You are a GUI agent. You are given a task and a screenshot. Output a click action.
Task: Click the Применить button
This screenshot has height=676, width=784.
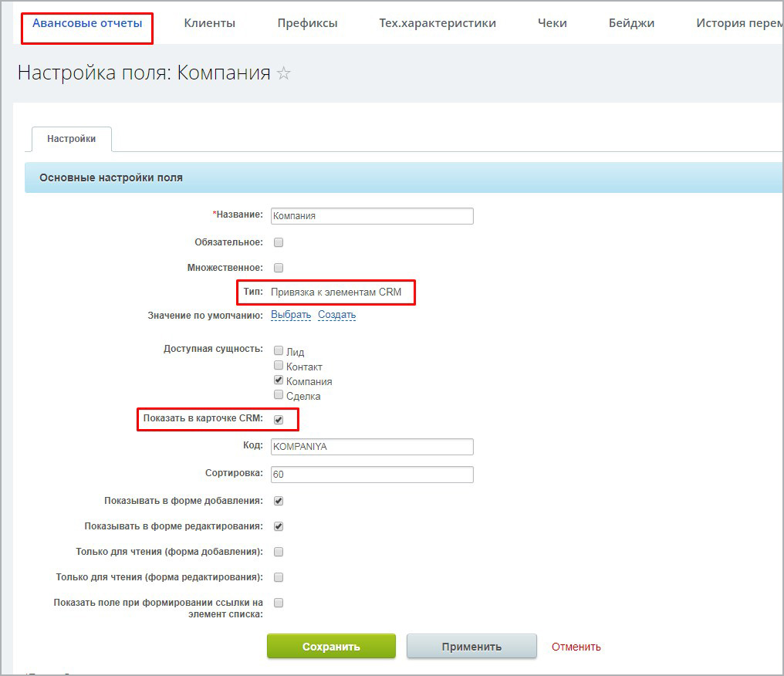click(471, 647)
